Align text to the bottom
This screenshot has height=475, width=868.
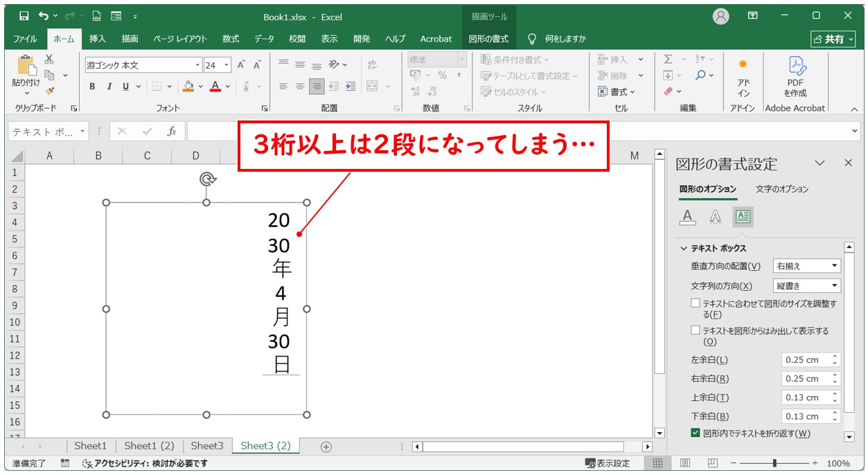pyautogui.click(x=317, y=65)
